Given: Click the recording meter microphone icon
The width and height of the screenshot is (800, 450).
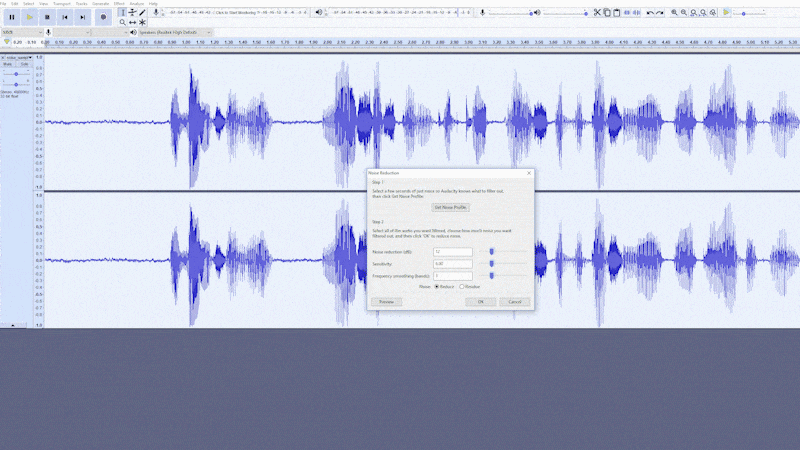Looking at the screenshot, I should point(156,12).
